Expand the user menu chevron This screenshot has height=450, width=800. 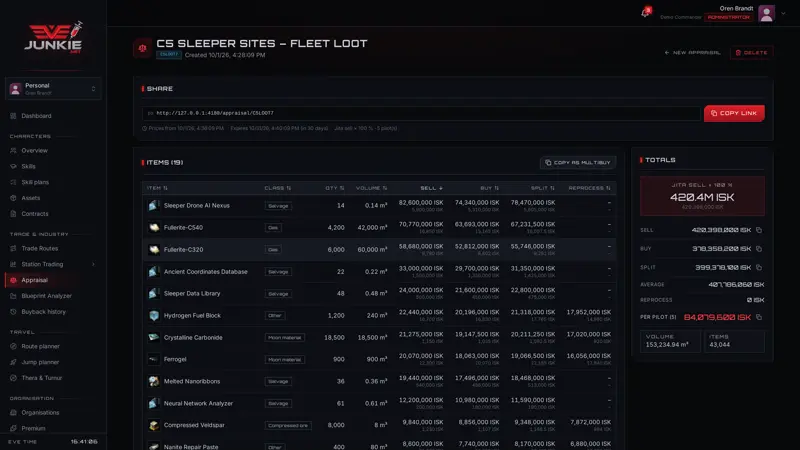[x=783, y=14]
